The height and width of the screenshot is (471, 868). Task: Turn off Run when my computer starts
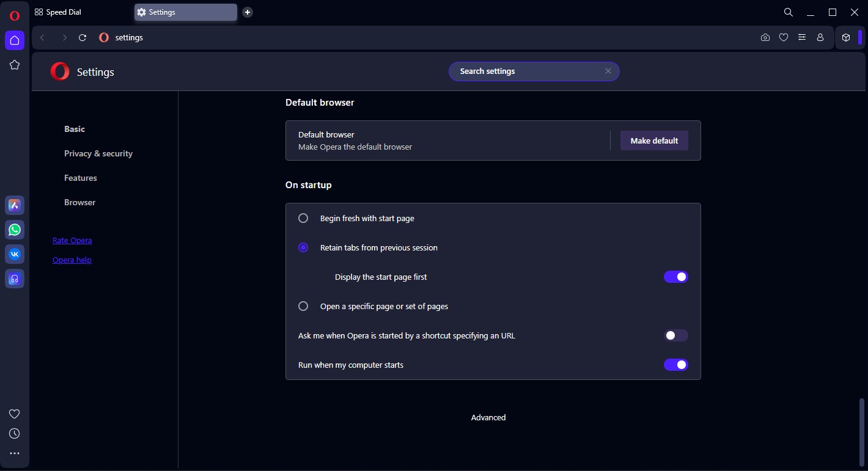675,365
